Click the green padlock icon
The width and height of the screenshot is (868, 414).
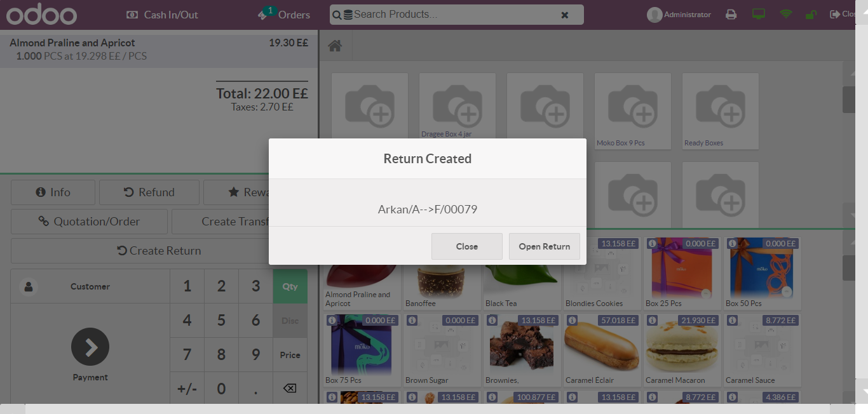tap(811, 15)
